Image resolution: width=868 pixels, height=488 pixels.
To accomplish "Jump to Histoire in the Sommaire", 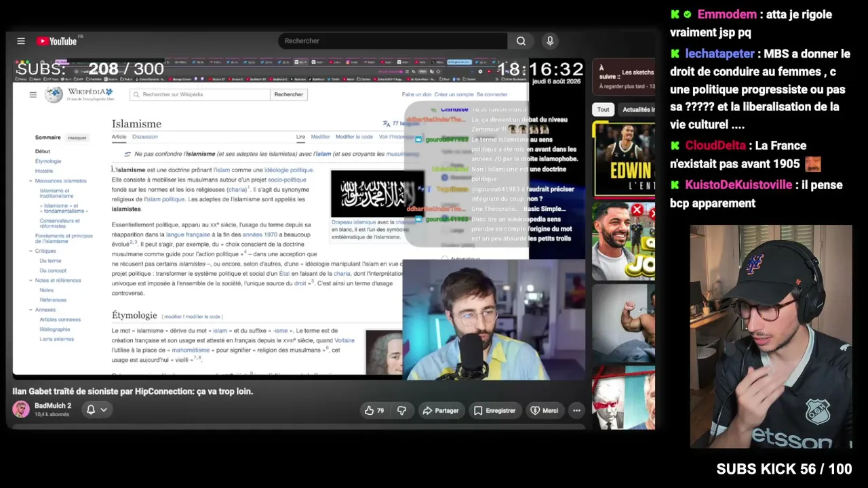I will (44, 171).
